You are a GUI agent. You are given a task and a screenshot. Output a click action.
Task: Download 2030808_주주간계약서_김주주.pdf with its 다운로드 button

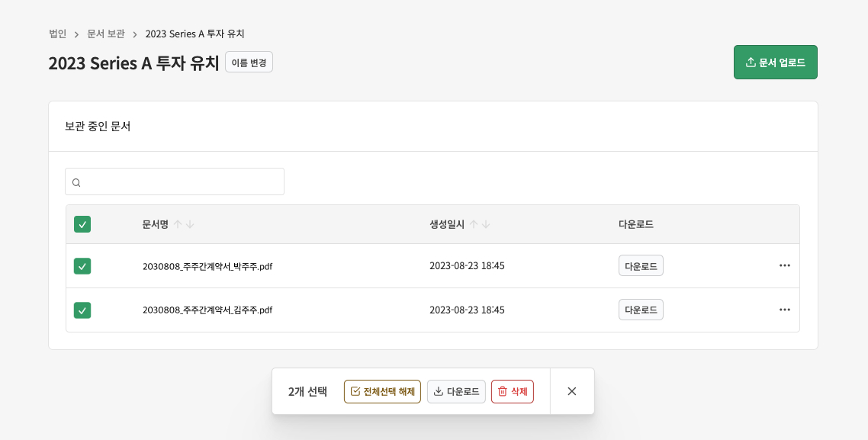click(641, 310)
